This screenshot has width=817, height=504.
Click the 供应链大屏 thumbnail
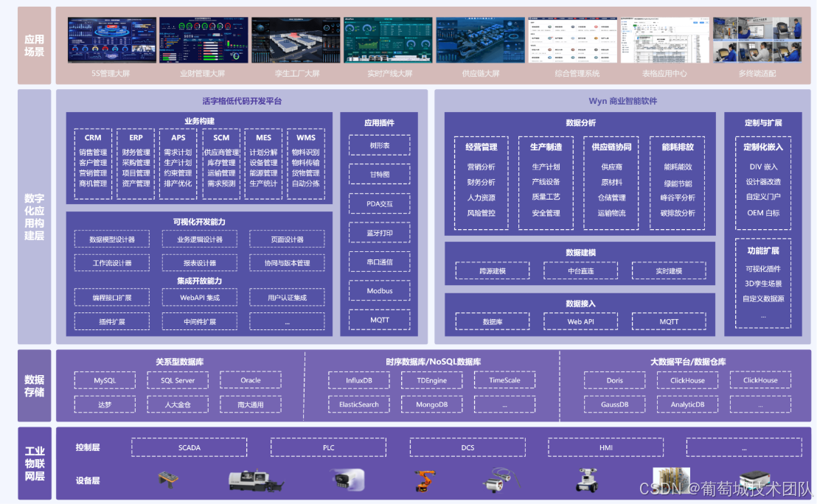click(x=481, y=40)
